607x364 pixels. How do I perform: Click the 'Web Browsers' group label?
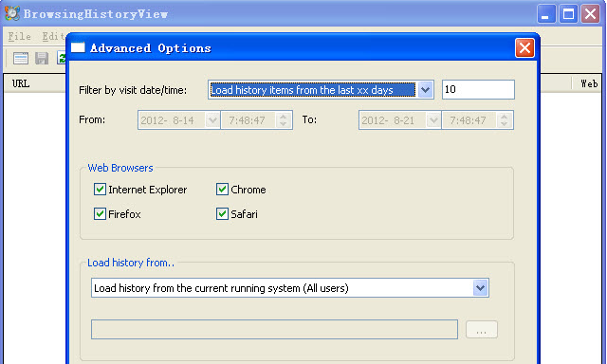[x=120, y=168]
